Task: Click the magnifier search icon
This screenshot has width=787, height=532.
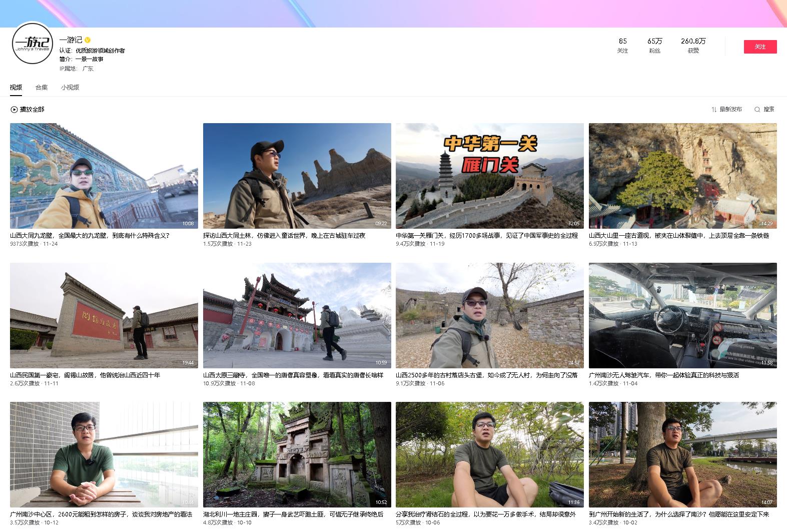Action: [x=757, y=110]
